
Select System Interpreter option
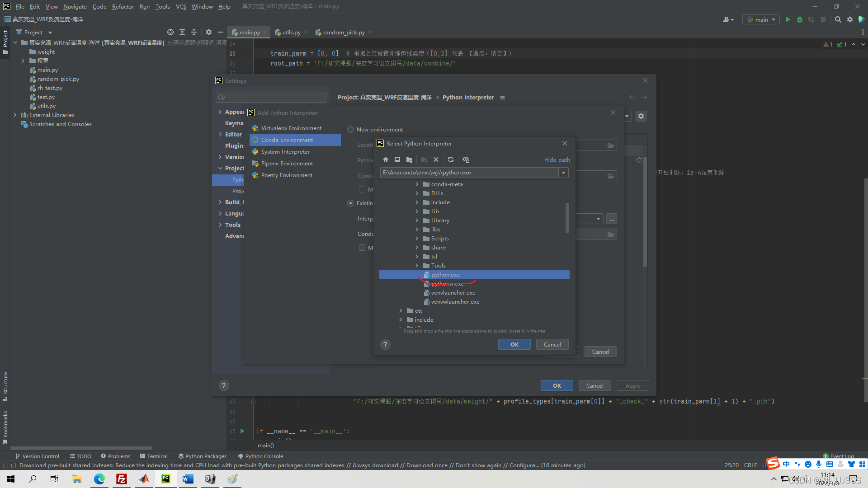295,152
